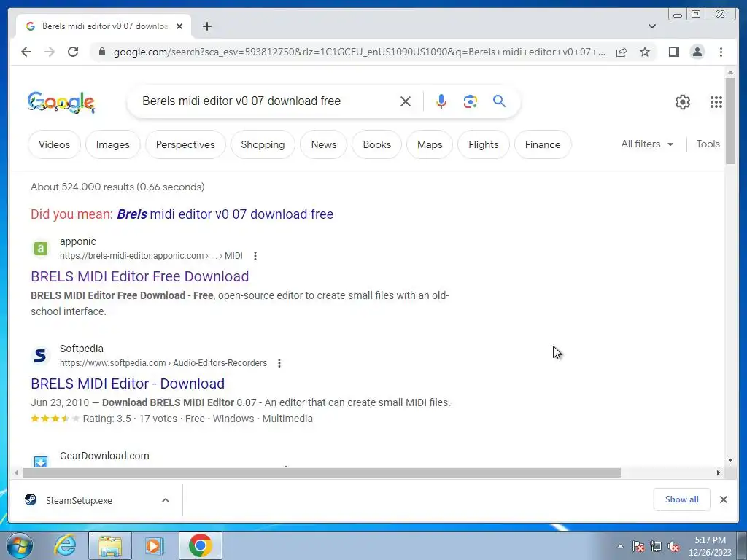Open more options for apponic result
This screenshot has width=747, height=560.
click(x=255, y=256)
